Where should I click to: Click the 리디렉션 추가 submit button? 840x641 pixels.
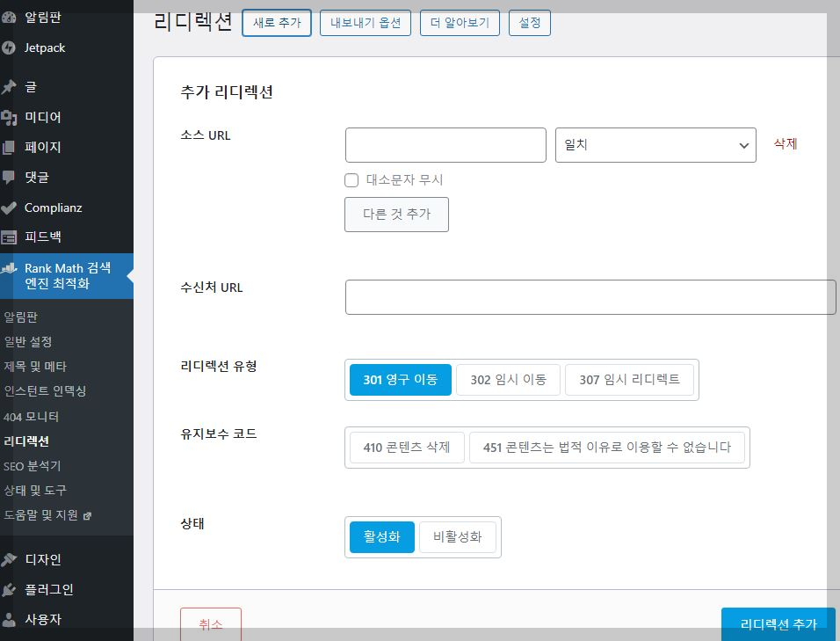pos(778,623)
